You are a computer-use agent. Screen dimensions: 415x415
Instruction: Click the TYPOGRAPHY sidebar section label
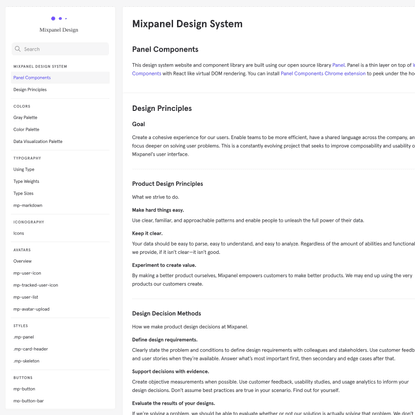pyautogui.click(x=27, y=158)
